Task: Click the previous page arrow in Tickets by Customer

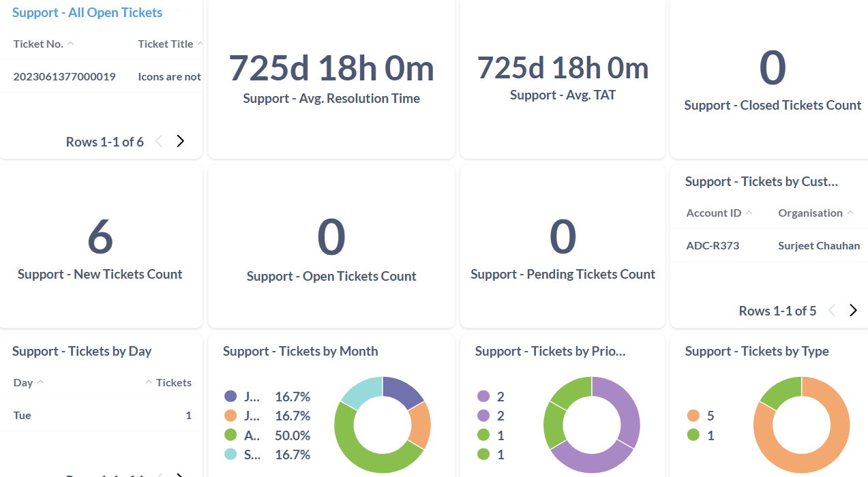Action: tap(831, 310)
